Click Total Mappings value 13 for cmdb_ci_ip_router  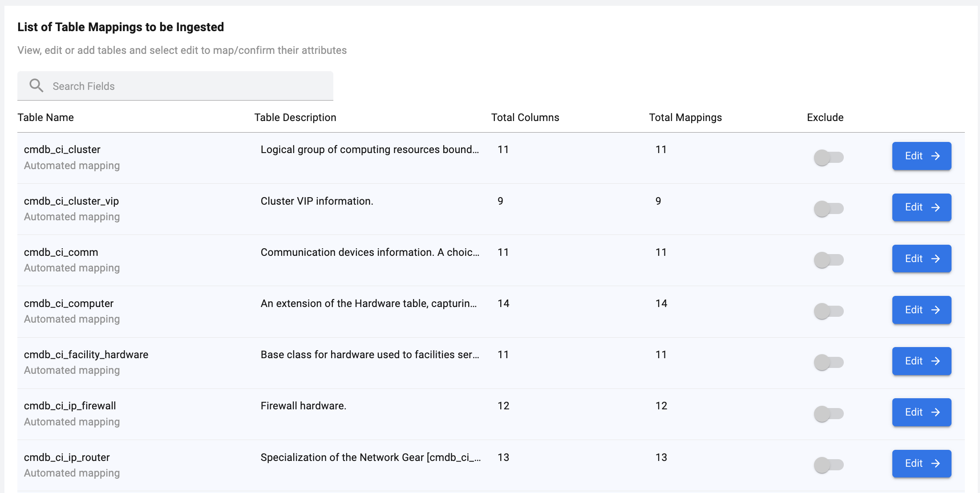coord(661,457)
